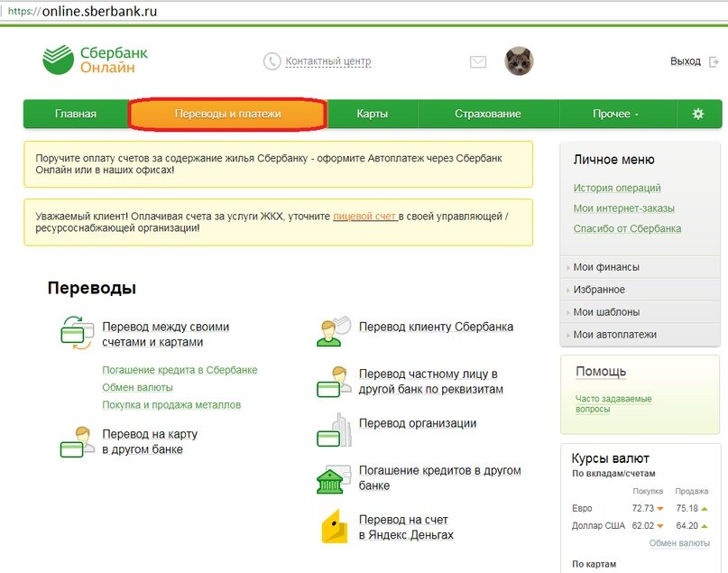Click Обмен валюты link in currency rates

pyautogui.click(x=679, y=543)
